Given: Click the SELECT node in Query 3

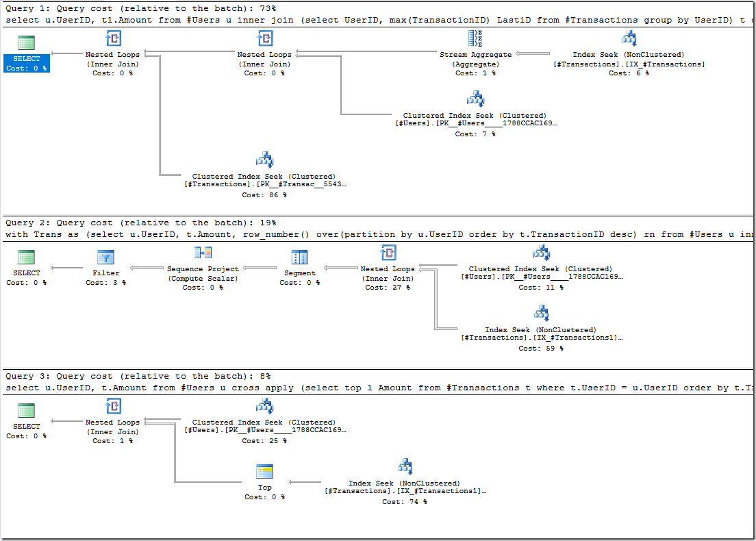Looking at the screenshot, I should click(x=27, y=411).
